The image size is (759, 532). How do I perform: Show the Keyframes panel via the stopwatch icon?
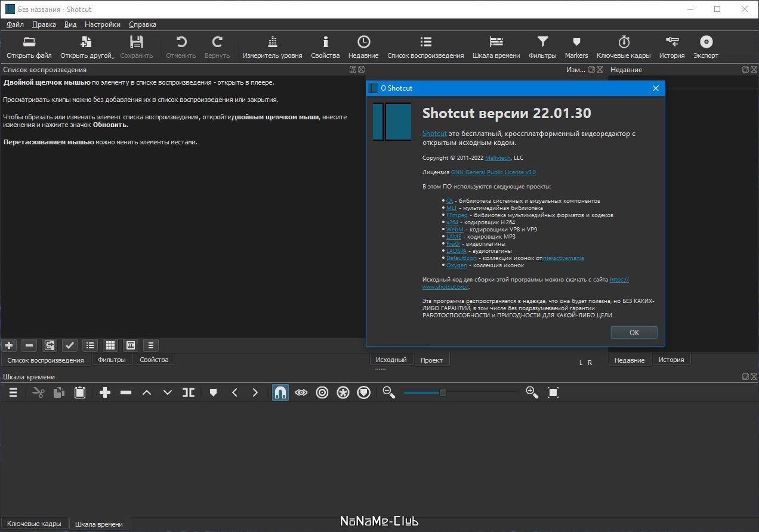pos(624,48)
